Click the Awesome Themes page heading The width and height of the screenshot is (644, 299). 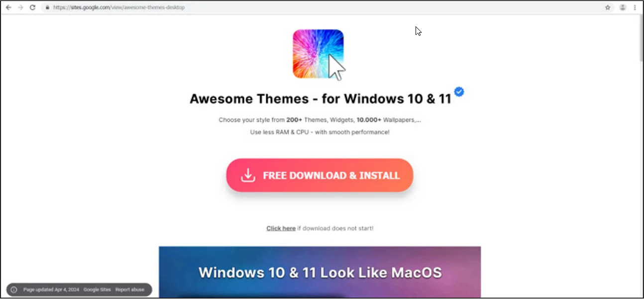[320, 99]
